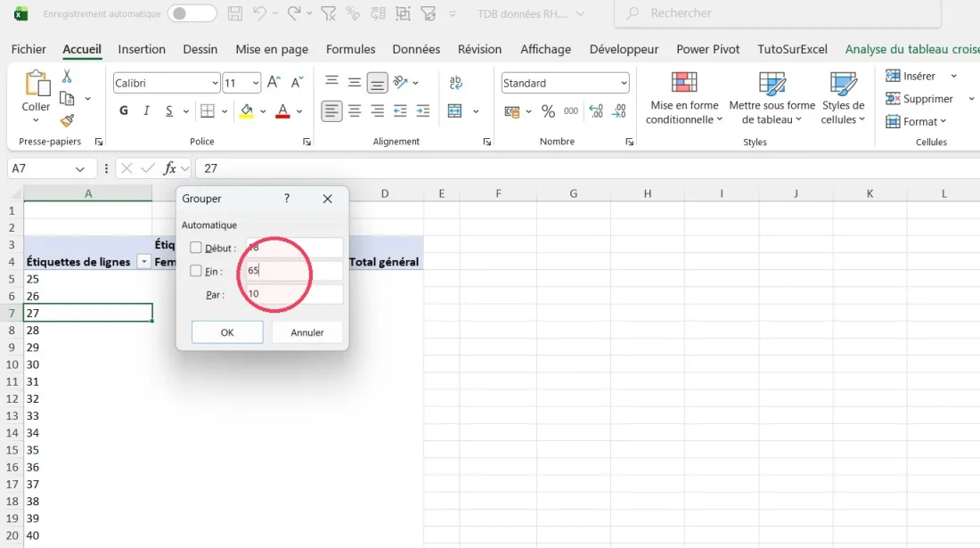Increase indent icon
This screenshot has height=548, width=980.
click(423, 111)
